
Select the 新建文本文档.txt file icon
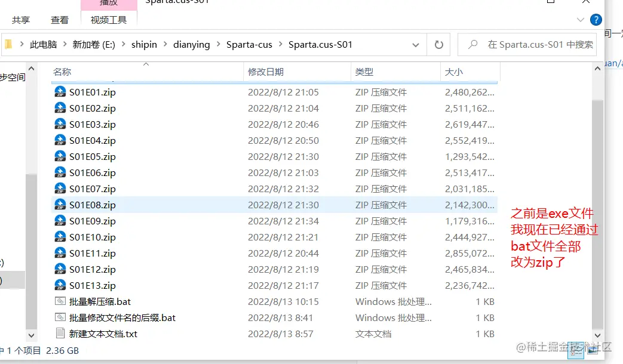(60, 334)
